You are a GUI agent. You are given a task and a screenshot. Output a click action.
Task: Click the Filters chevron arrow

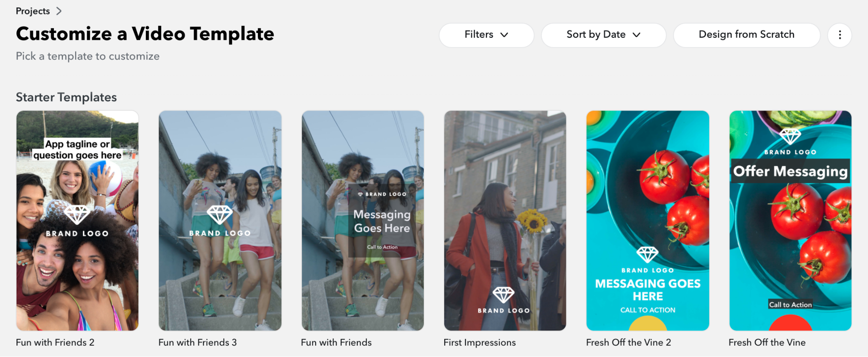(505, 35)
